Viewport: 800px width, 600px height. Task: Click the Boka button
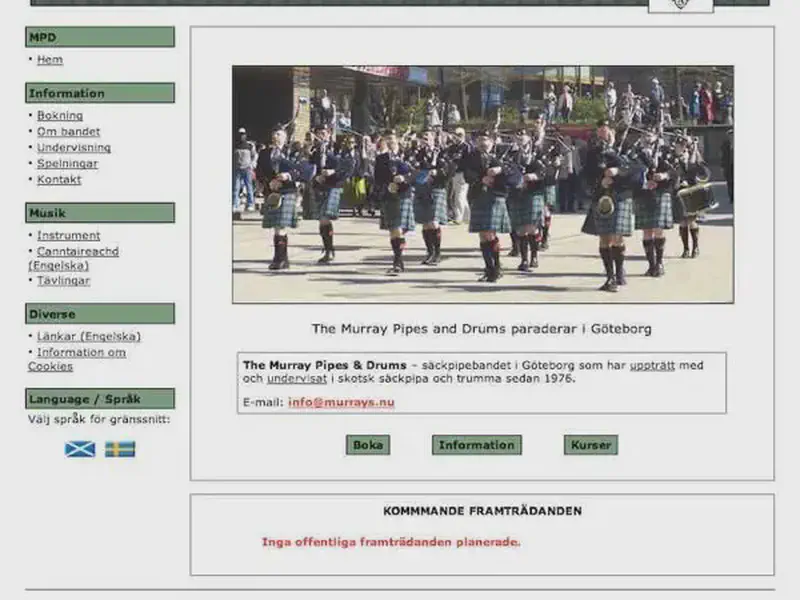368,445
